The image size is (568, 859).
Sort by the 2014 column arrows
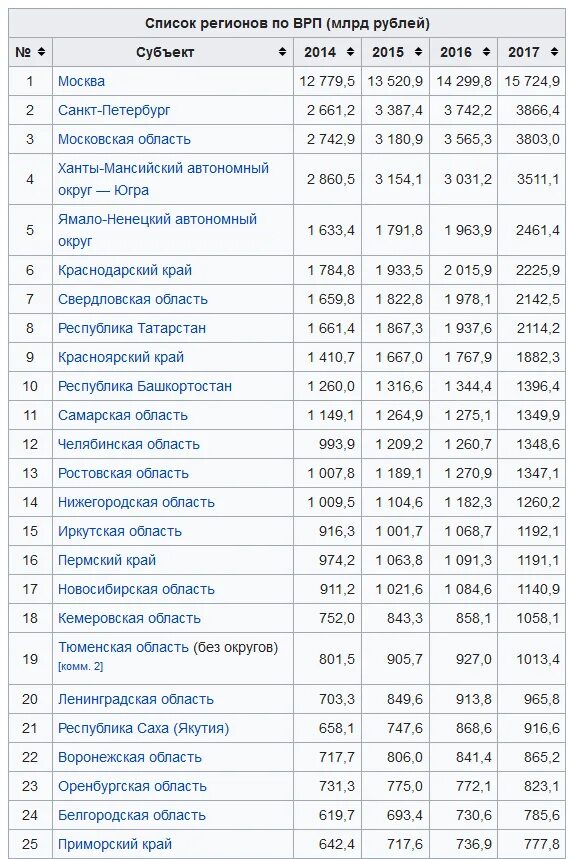(x=351, y=52)
